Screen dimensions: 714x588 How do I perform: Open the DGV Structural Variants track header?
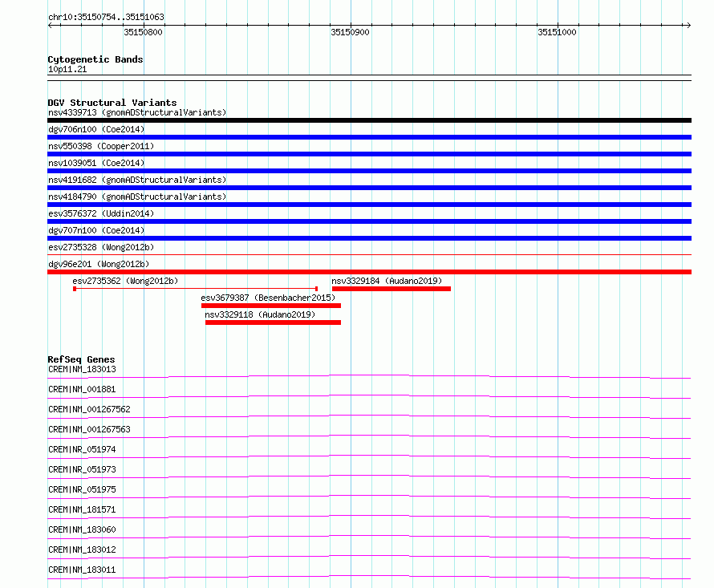tap(112, 103)
